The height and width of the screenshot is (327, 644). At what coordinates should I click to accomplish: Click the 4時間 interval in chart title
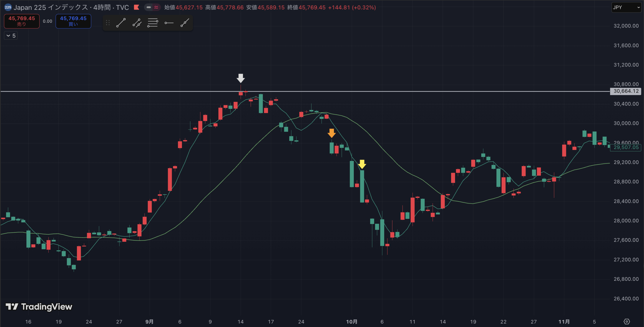102,7
